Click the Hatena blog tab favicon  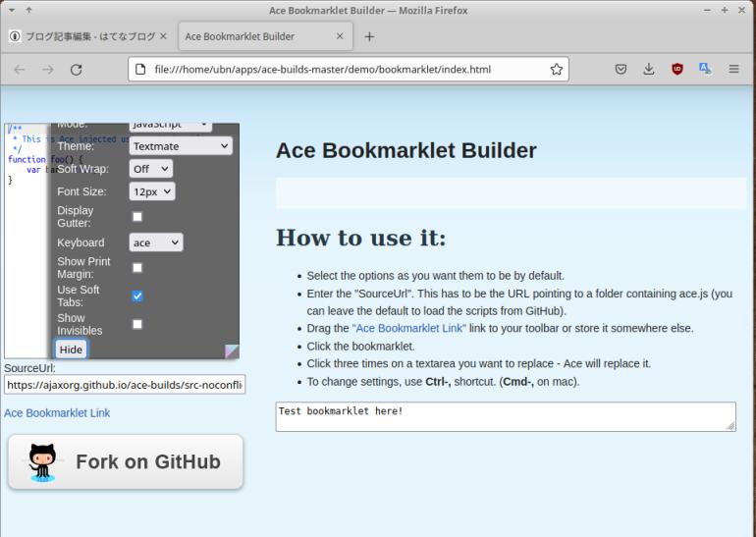(15, 36)
